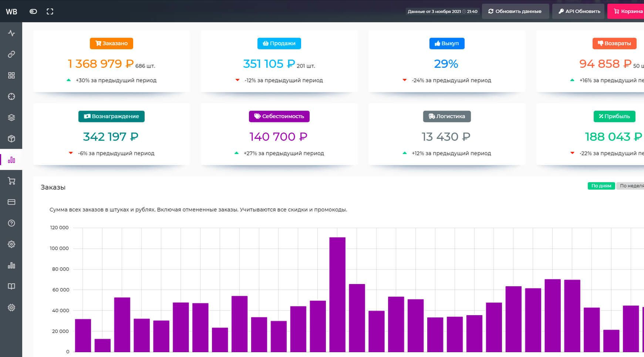
Task: Switch chart to 'По неделям' view
Action: [x=630, y=186]
